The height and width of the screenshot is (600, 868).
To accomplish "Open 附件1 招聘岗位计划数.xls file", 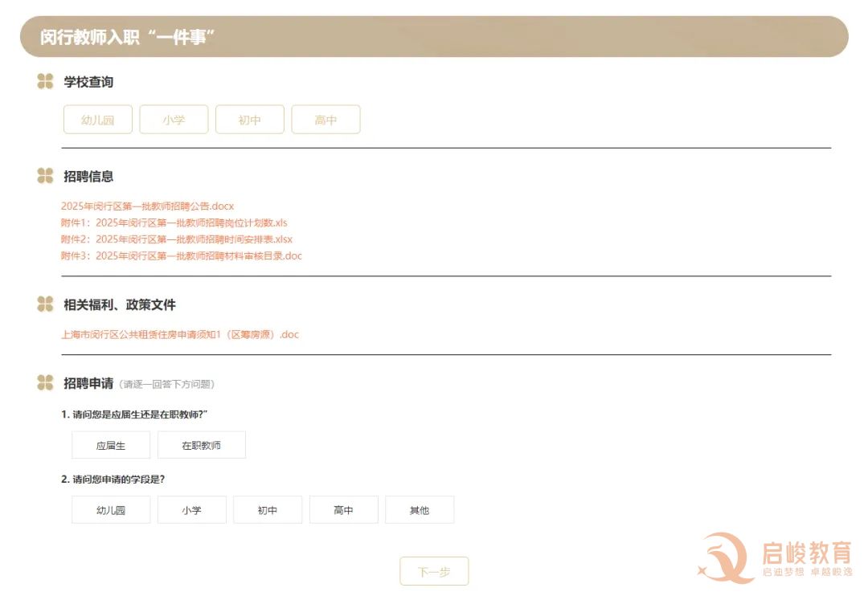I will tap(174, 222).
